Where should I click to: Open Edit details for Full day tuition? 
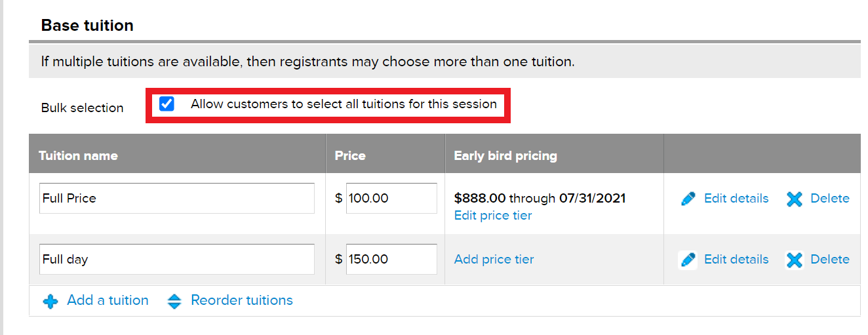[x=736, y=259]
